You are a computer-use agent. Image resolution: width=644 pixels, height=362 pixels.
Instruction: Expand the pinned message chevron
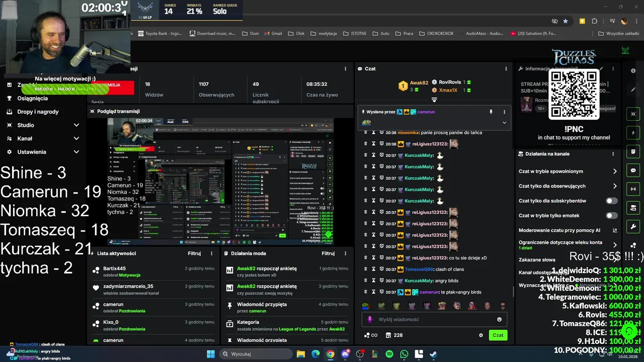pyautogui.click(x=504, y=123)
